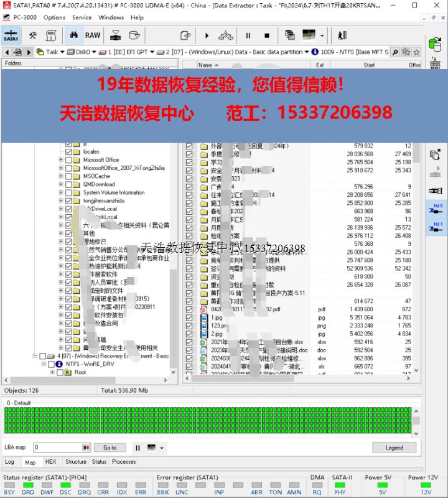Click the SATA1 port selector icon
Screen dimensions: 448x498
11,35
